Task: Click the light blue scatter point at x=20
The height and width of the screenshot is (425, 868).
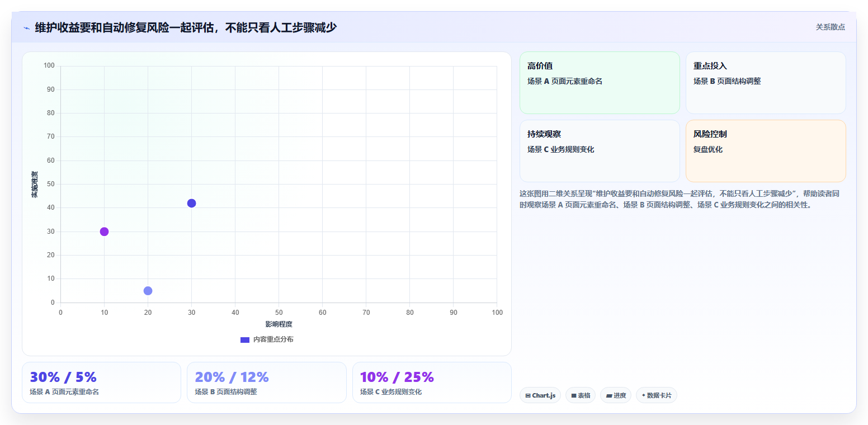Action: click(x=148, y=291)
